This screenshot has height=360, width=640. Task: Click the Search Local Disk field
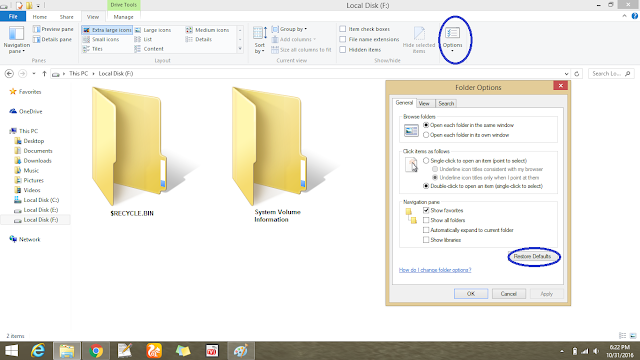click(x=611, y=73)
